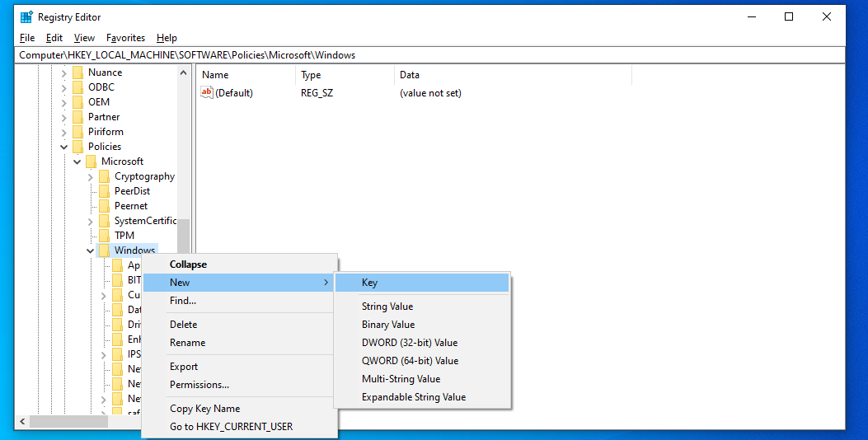Click the (value not set) data cell

click(x=430, y=93)
